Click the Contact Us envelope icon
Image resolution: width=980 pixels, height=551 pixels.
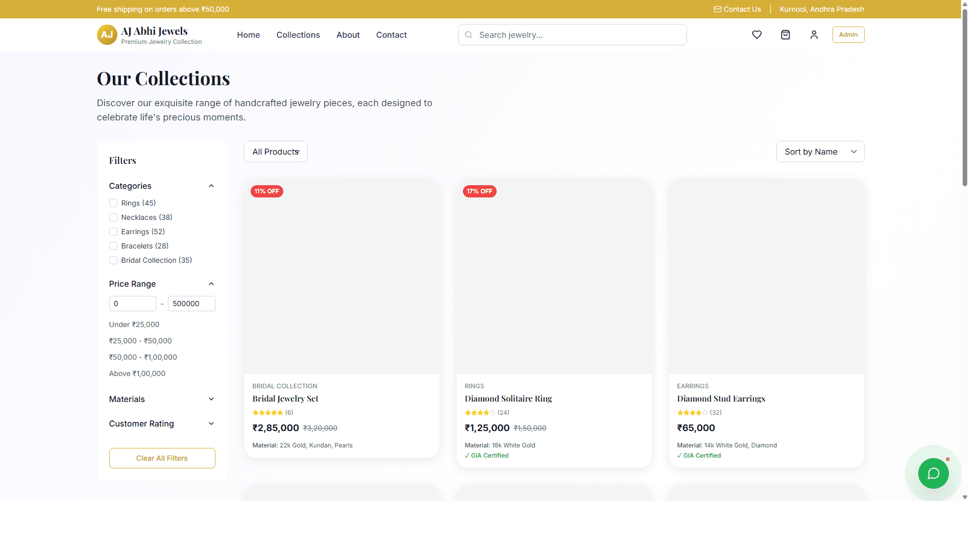(x=717, y=9)
